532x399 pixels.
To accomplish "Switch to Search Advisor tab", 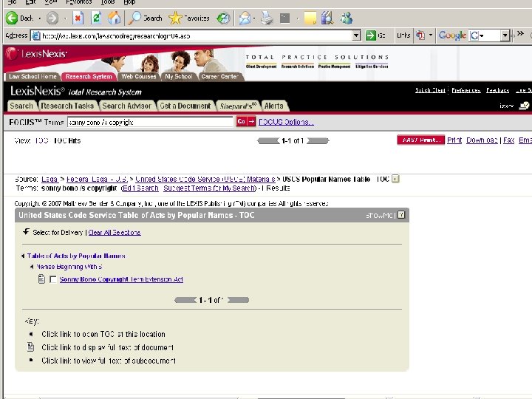I will click(126, 106).
